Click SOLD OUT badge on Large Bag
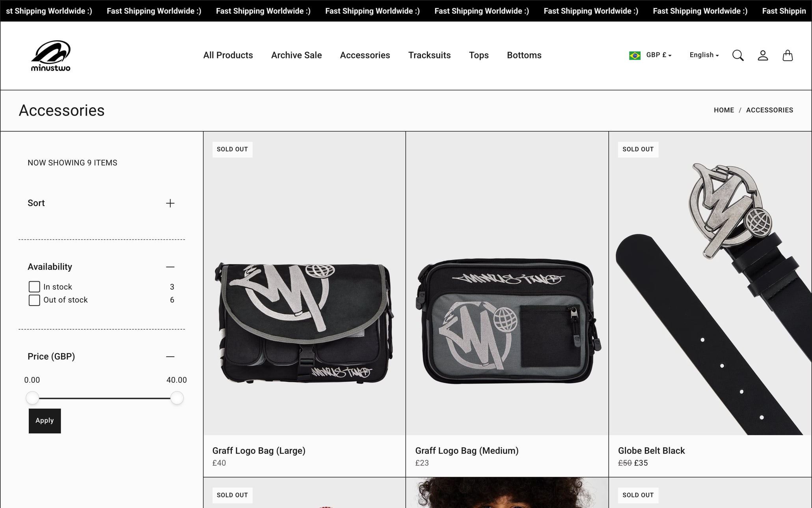 point(232,149)
